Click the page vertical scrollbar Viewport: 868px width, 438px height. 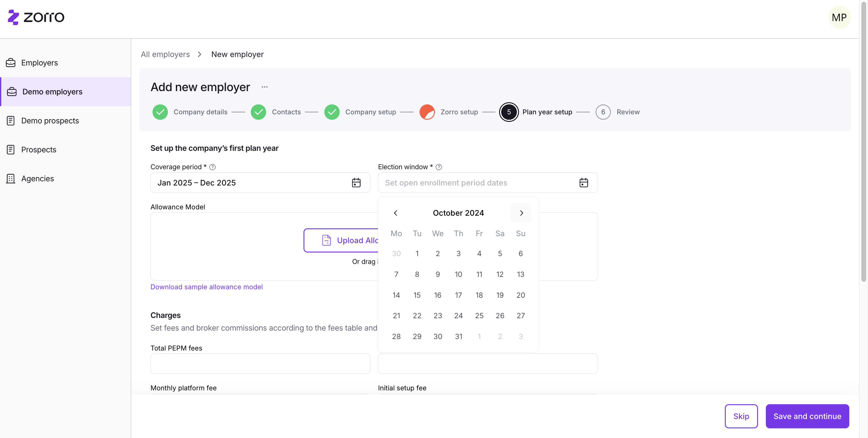(x=863, y=141)
